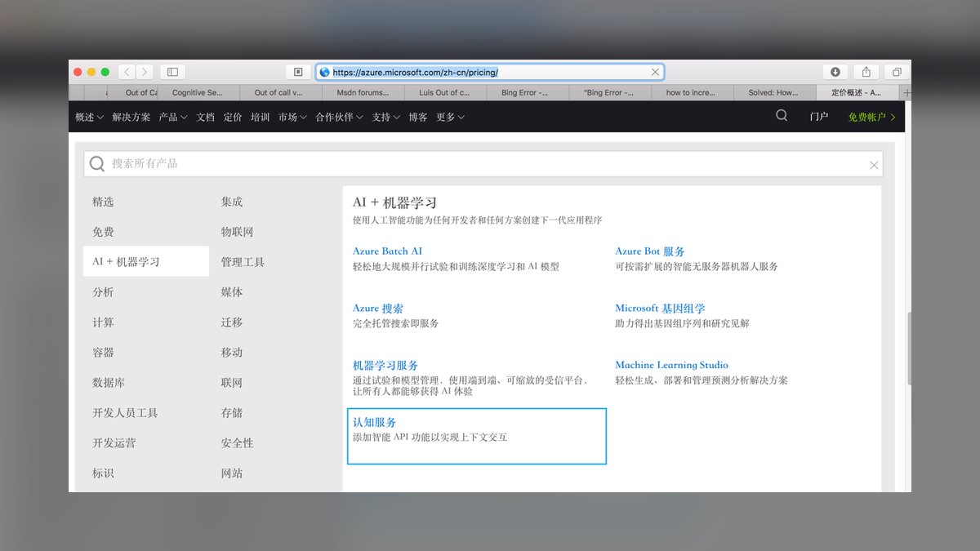Open the Azure Bot 服务 link
Image resolution: width=980 pixels, height=551 pixels.
point(650,251)
